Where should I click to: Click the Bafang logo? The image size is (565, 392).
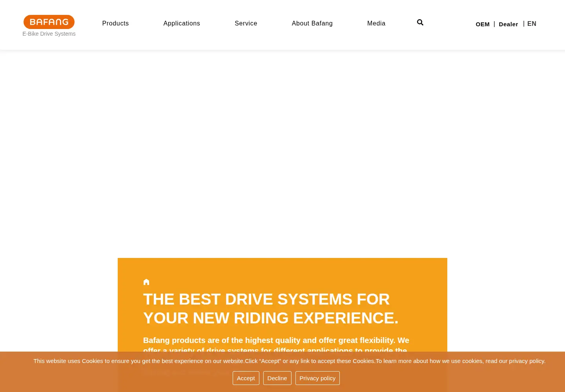click(49, 22)
